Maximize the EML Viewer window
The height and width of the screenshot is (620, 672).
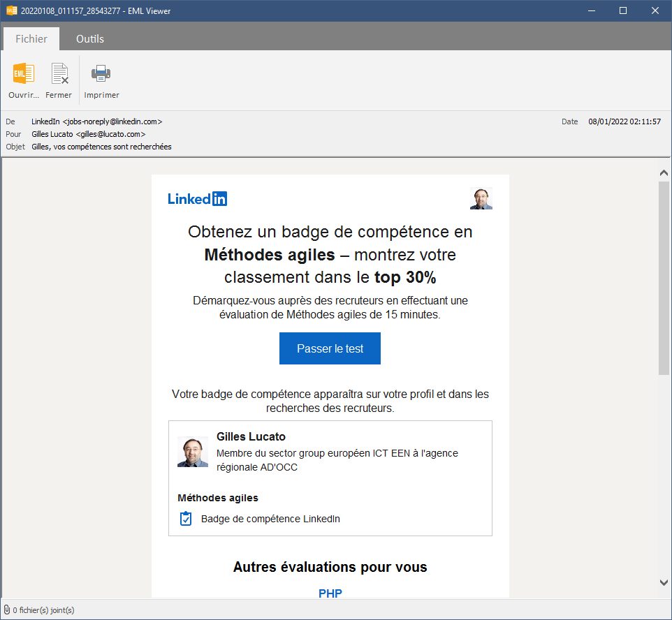(x=623, y=10)
